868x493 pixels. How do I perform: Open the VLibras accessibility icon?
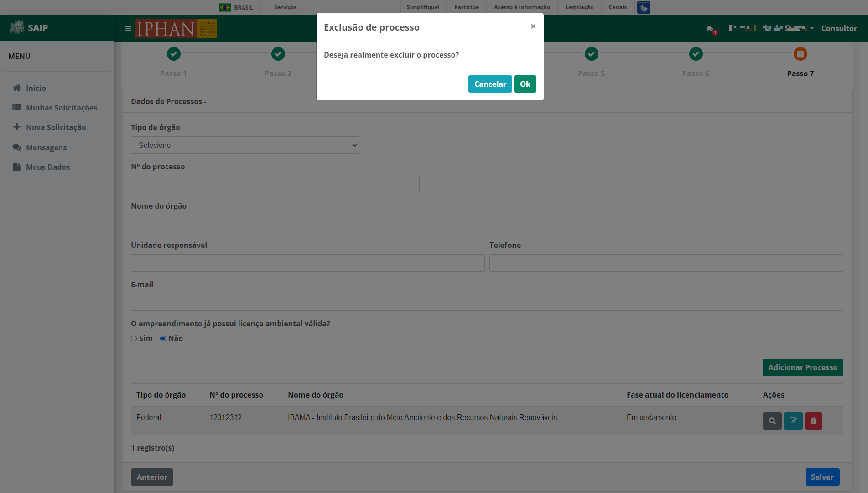click(644, 7)
